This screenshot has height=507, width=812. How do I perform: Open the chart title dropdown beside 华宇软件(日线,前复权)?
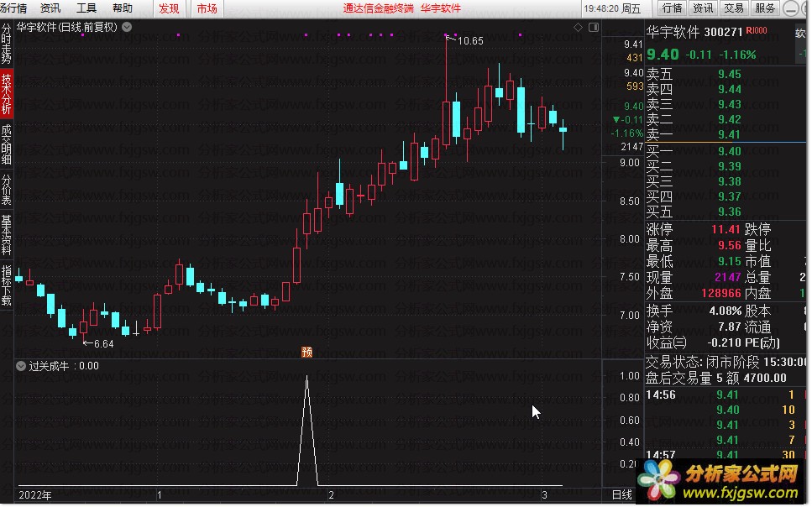click(127, 27)
